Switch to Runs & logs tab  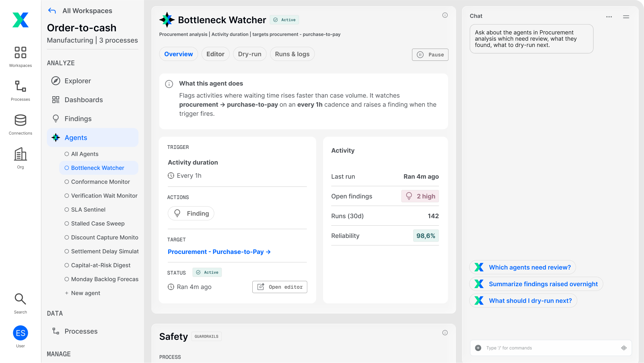pyautogui.click(x=292, y=54)
